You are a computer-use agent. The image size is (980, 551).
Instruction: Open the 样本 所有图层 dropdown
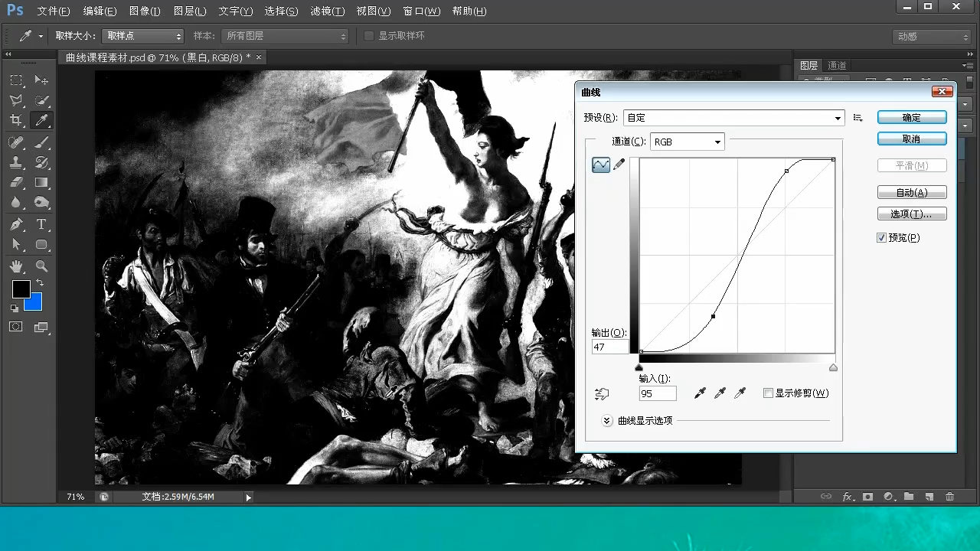(x=285, y=36)
